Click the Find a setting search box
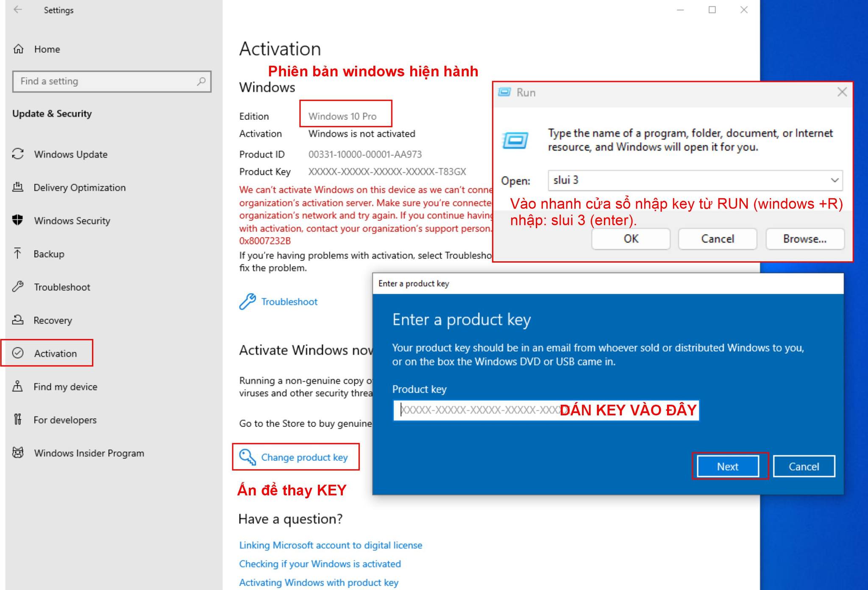Screen dimensions: 868x590 pyautogui.click(x=112, y=81)
